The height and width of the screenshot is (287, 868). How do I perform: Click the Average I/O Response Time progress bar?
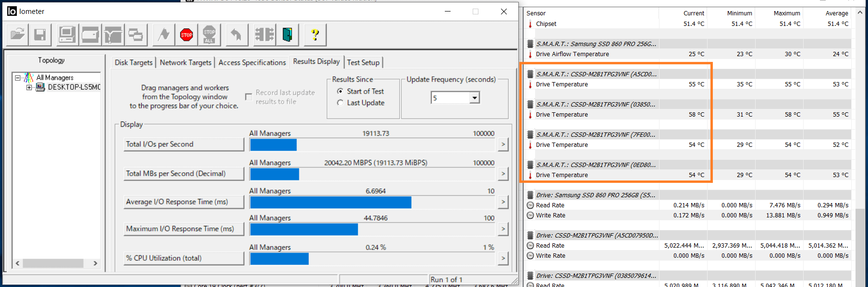[372, 202]
